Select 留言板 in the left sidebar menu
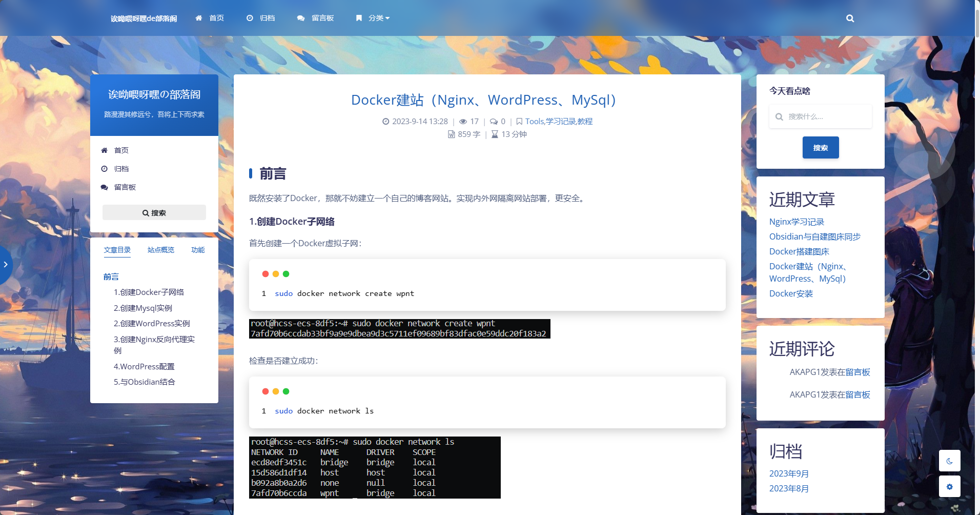The height and width of the screenshot is (515, 980). point(125,187)
